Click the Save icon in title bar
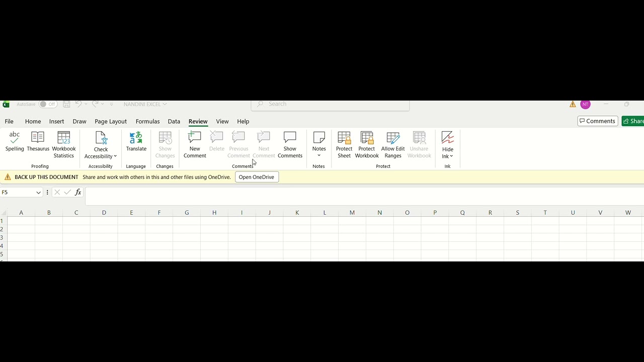The height and width of the screenshot is (362, 644). coord(66,104)
